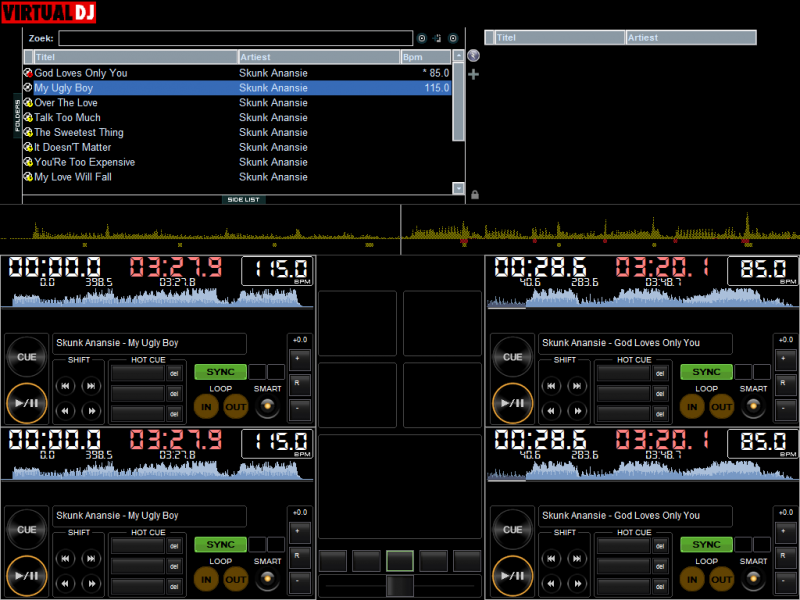
Task: Skip-forward icon on upper God Loves Only You deck
Action: [x=577, y=386]
